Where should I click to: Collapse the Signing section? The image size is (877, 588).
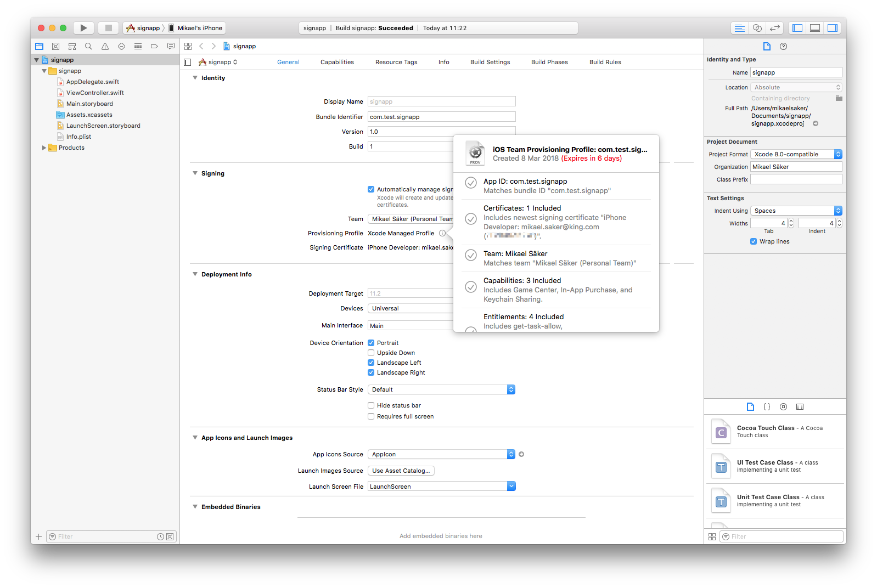[x=195, y=173]
